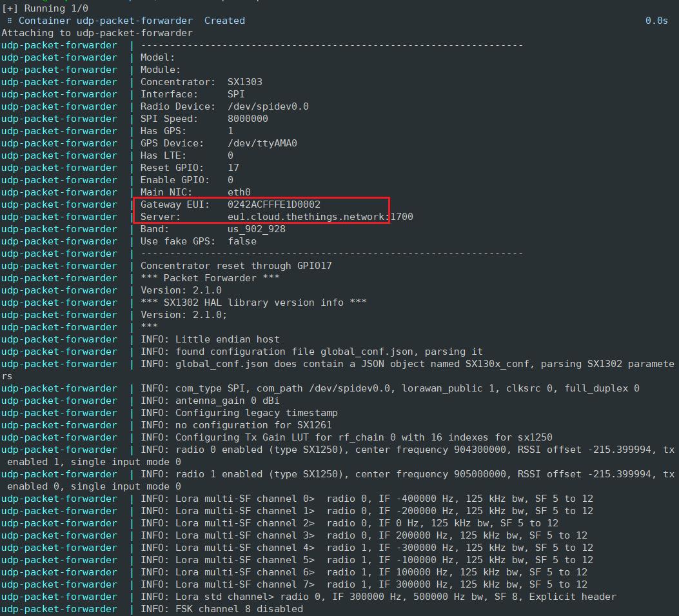Click the "Created" container status text
679x616 pixels.
tap(224, 21)
